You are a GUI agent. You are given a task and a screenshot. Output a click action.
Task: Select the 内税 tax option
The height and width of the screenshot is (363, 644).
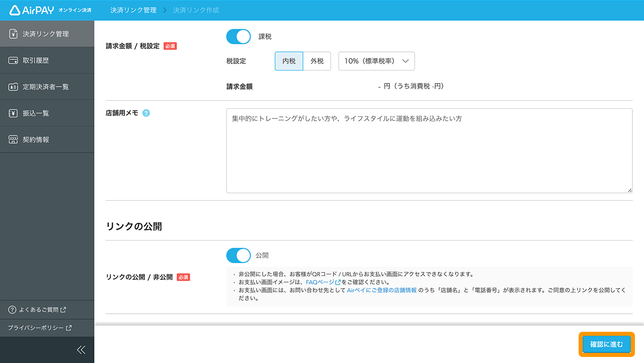(x=289, y=61)
